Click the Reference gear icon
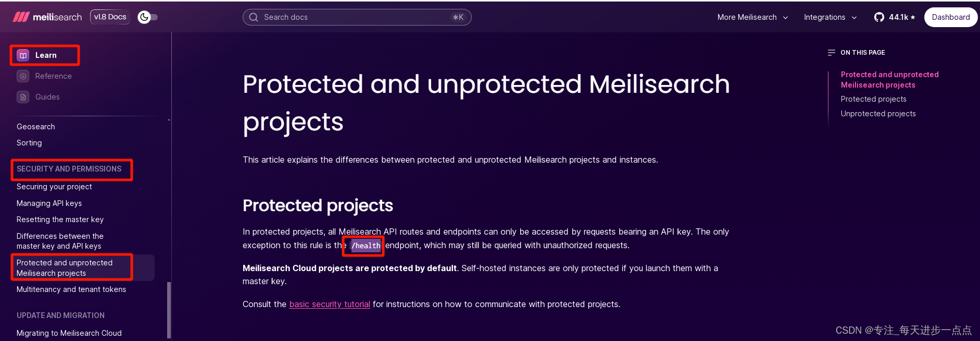Image resolution: width=980 pixels, height=341 pixels. [23, 76]
